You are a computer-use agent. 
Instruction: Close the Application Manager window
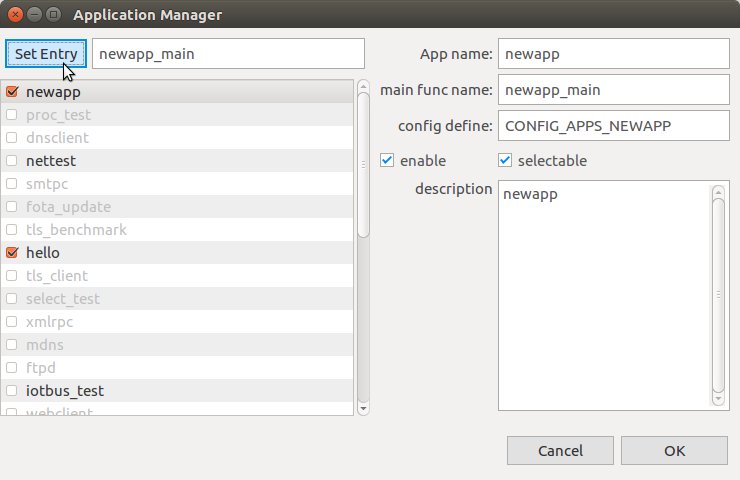[13, 15]
